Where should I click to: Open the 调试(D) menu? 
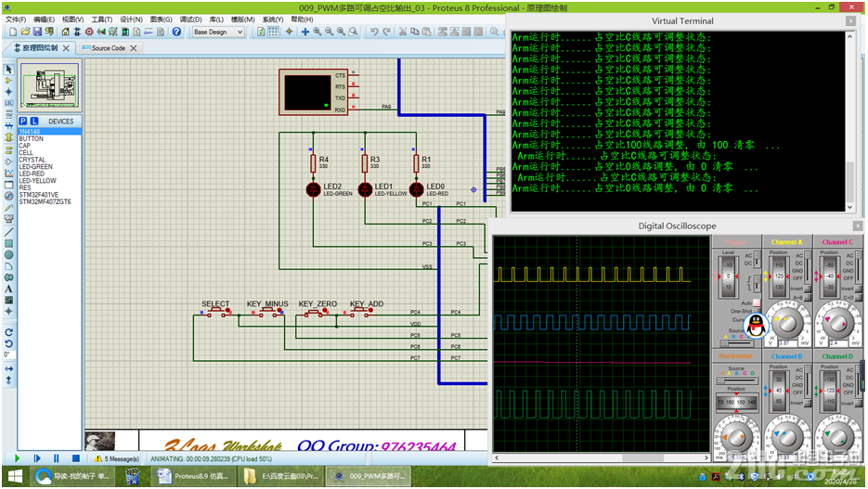(190, 19)
